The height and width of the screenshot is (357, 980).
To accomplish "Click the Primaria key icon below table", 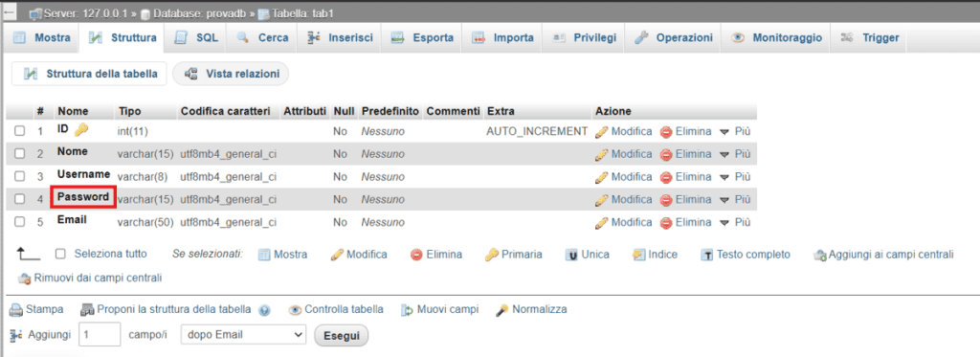I will pyautogui.click(x=492, y=255).
